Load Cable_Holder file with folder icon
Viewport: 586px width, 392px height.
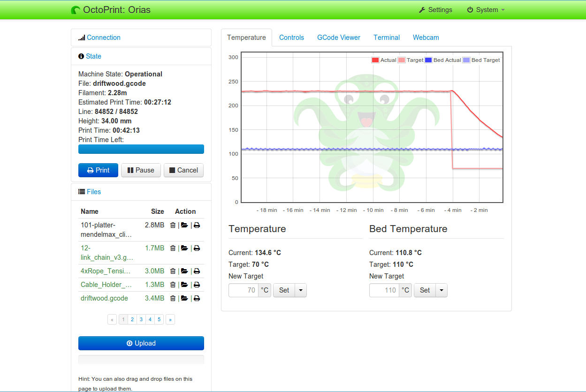tap(184, 285)
